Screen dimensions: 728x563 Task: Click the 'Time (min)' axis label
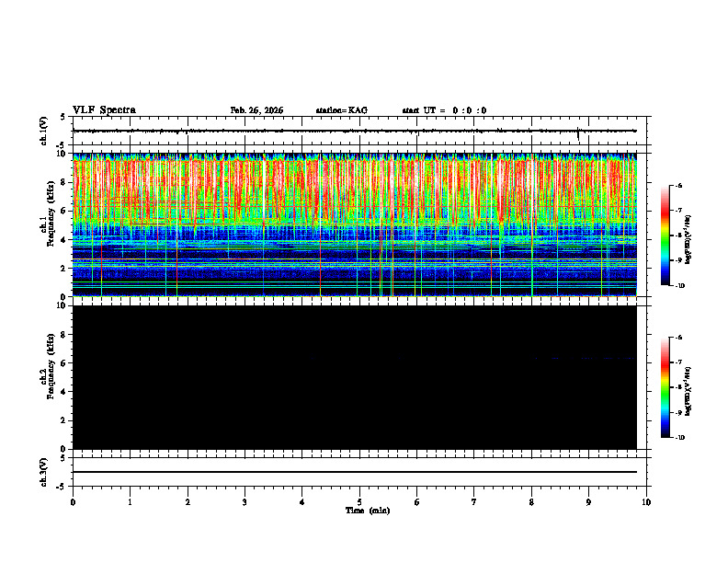coord(368,511)
